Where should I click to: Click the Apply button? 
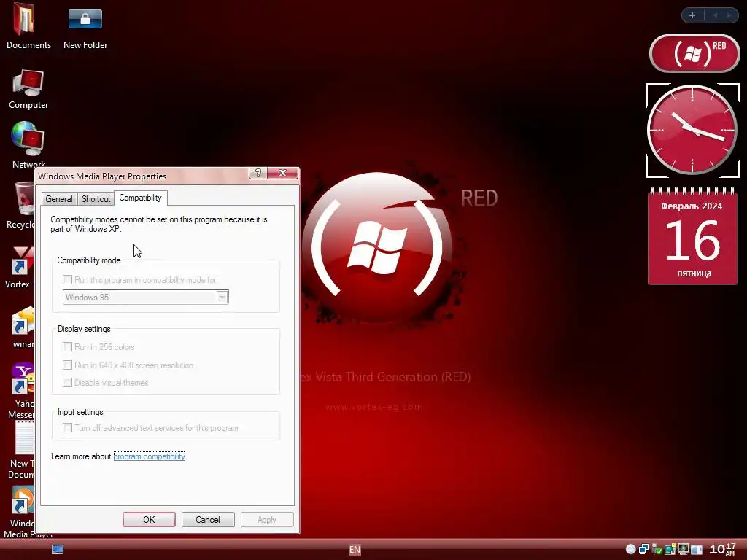click(x=267, y=519)
